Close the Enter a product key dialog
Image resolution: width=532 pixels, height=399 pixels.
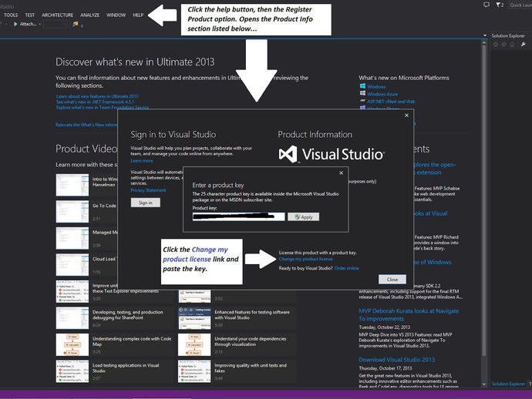click(341, 173)
